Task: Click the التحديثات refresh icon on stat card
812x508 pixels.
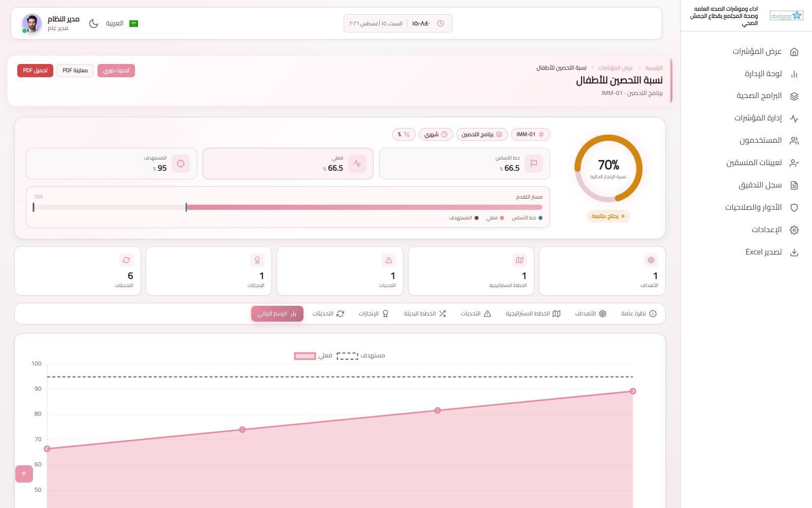Action: [126, 260]
